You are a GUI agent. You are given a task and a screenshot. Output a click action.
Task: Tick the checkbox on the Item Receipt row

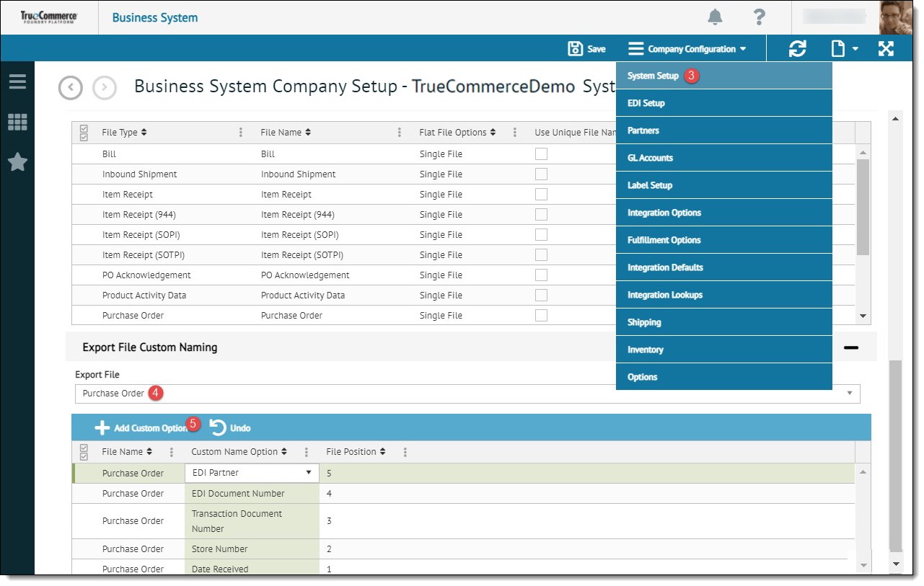click(x=541, y=194)
